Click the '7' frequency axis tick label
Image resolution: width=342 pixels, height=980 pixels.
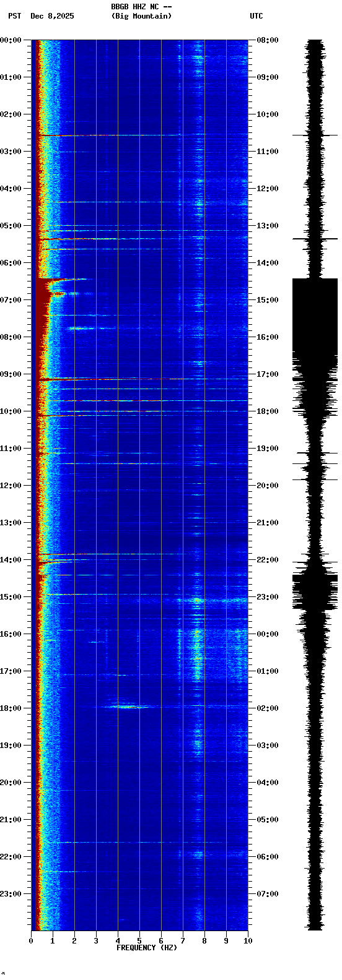[x=183, y=942]
